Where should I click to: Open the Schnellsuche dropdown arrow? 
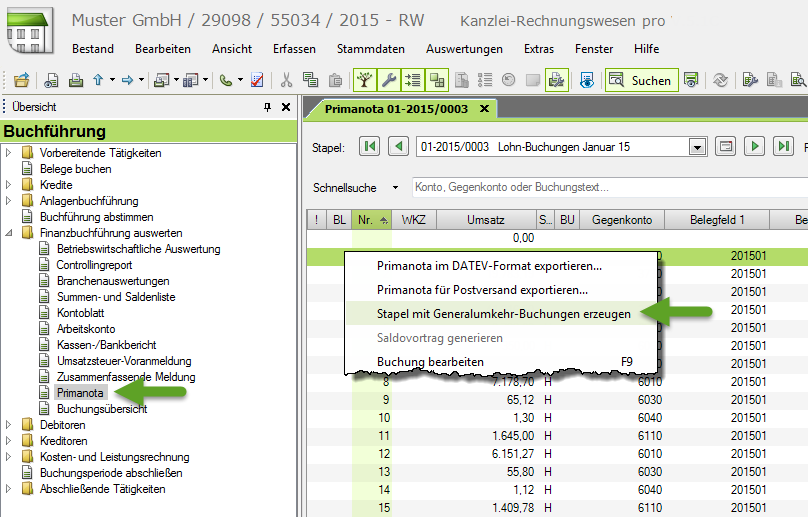tap(395, 188)
